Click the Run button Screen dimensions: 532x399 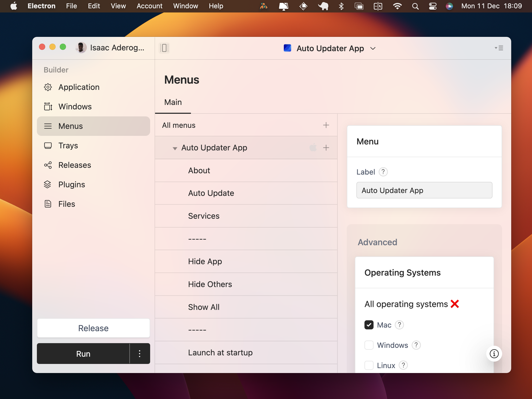pyautogui.click(x=83, y=354)
